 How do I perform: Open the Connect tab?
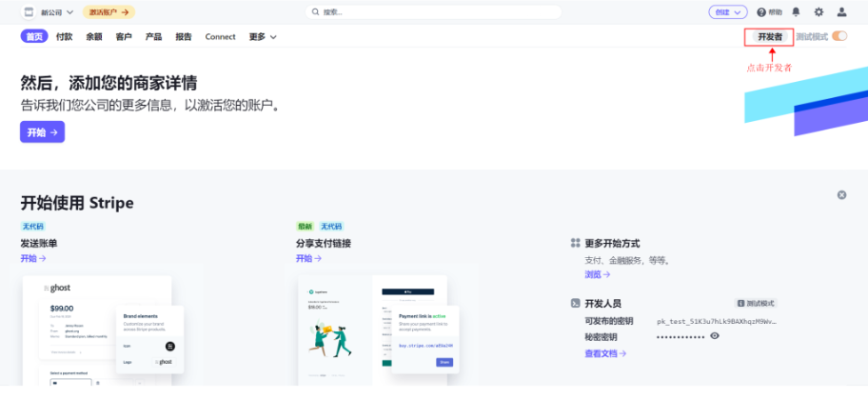[220, 36]
